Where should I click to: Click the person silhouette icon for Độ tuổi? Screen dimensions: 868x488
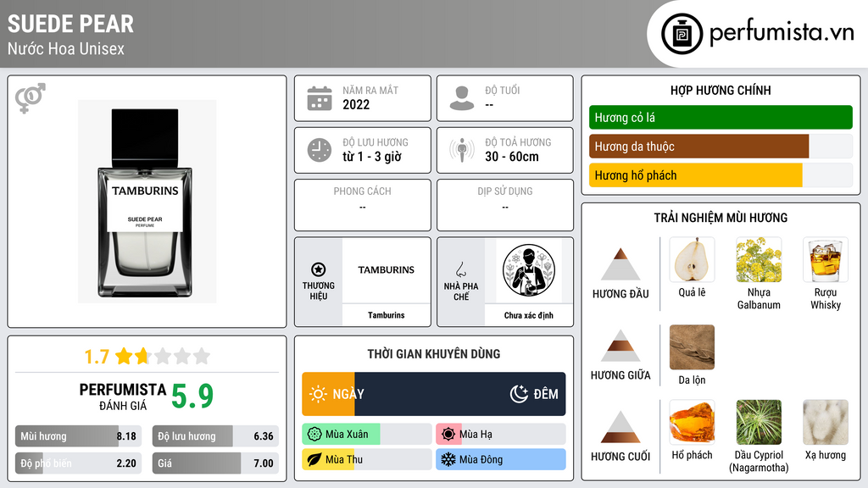462,98
